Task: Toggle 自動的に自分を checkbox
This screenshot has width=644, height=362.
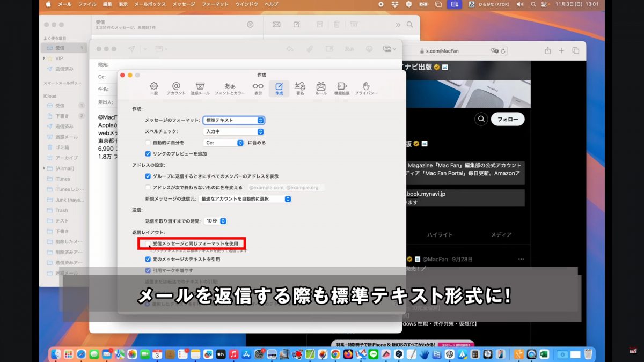Action: click(148, 143)
